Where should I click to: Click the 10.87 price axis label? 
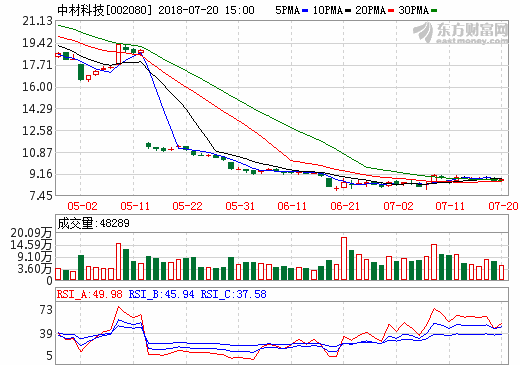38,153
